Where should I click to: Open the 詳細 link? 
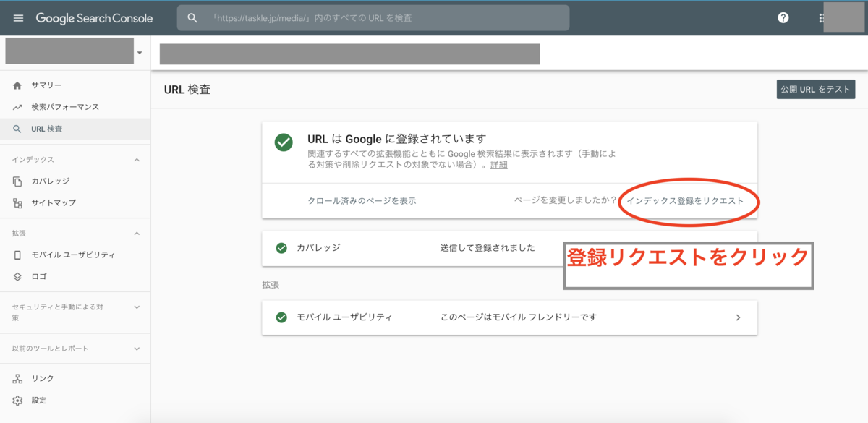499,165
